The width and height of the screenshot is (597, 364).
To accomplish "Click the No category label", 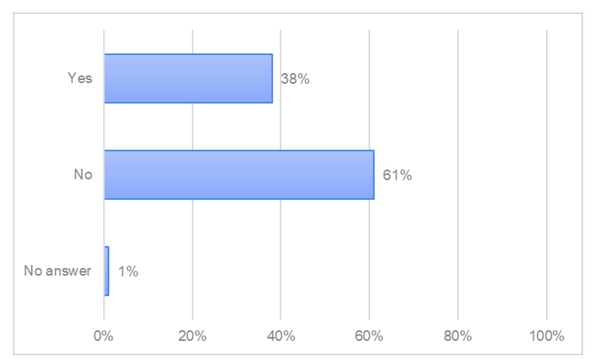I will click(x=83, y=175).
